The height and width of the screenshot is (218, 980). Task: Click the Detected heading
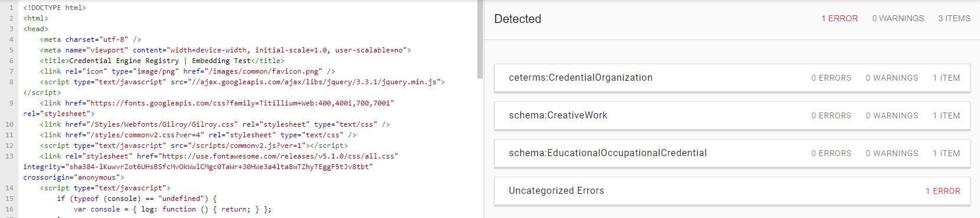click(518, 19)
